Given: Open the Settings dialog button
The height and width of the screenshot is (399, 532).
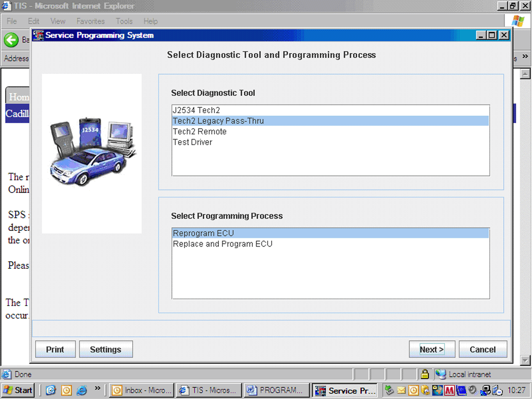Looking at the screenshot, I should (105, 349).
